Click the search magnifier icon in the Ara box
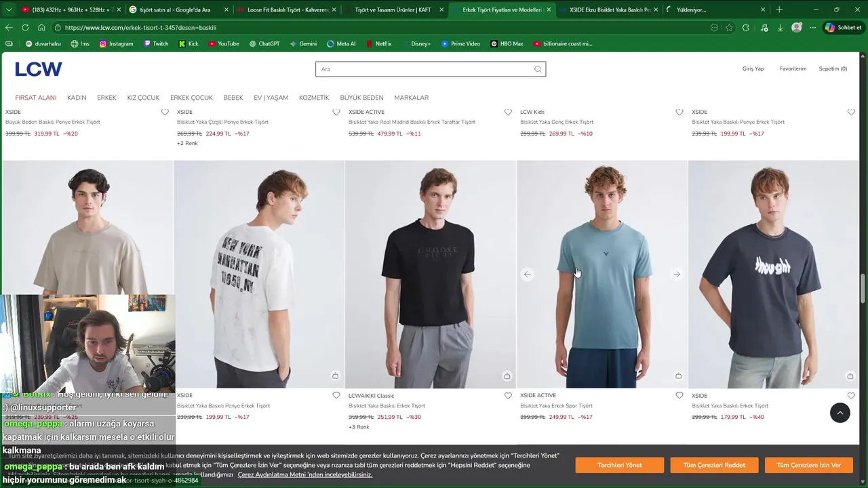The height and width of the screenshot is (488, 868). click(x=538, y=69)
